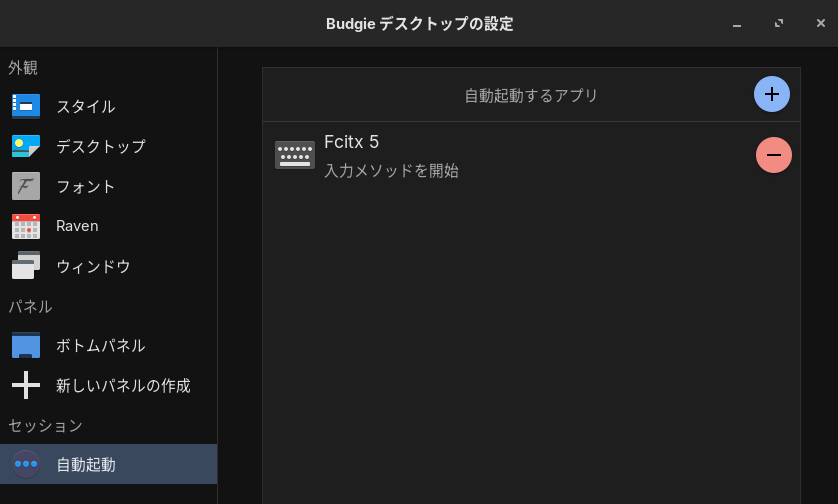Click the Fcitx 5 keyboard icon
Screen dimensions: 838x504
click(295, 155)
